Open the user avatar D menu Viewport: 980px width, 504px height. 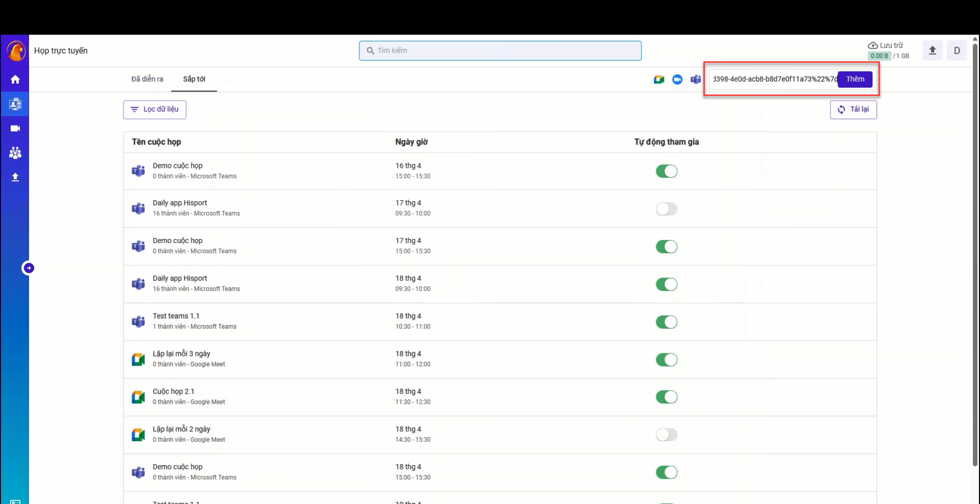[957, 51]
